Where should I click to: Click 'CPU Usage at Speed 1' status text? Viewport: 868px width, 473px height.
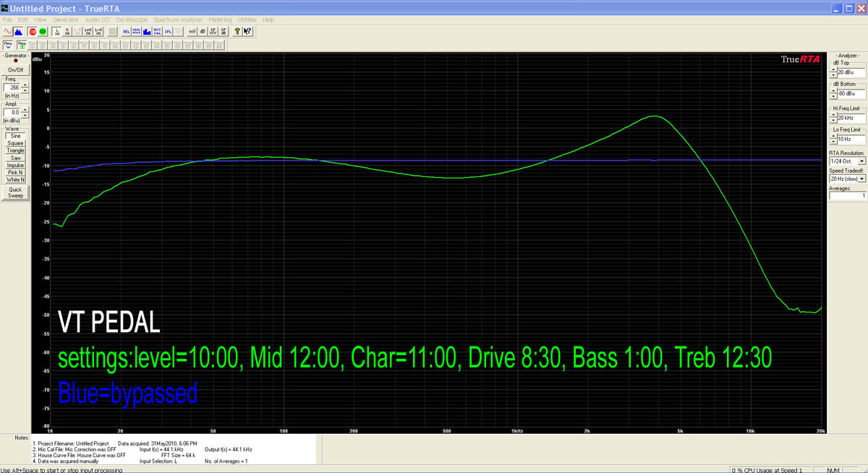coord(774,469)
